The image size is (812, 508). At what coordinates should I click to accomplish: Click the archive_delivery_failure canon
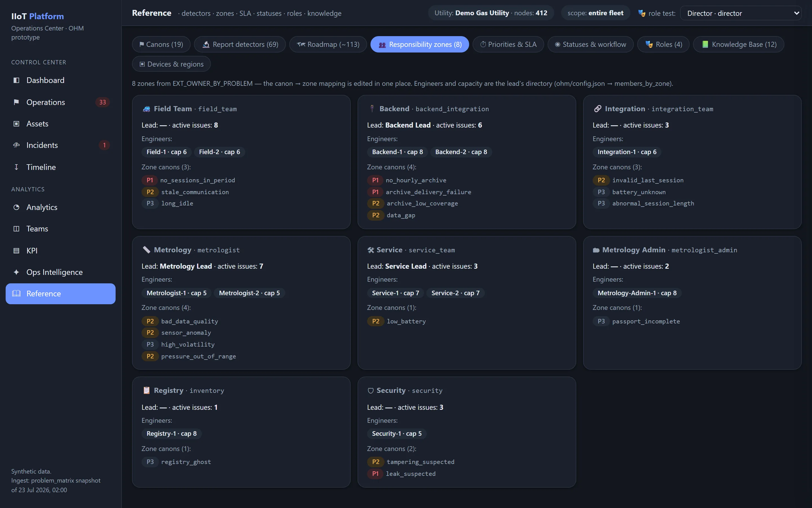coord(429,192)
